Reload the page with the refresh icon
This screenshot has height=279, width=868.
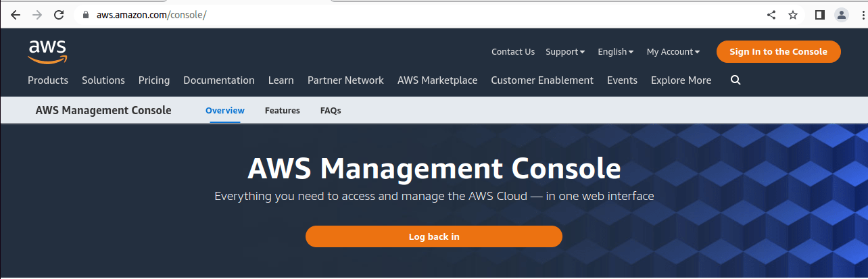point(59,15)
